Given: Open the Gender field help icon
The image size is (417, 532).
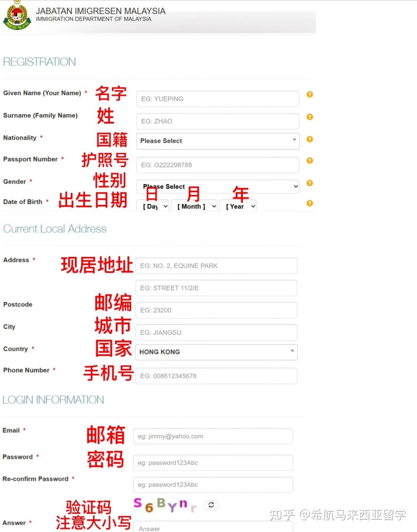Looking at the screenshot, I should (309, 183).
